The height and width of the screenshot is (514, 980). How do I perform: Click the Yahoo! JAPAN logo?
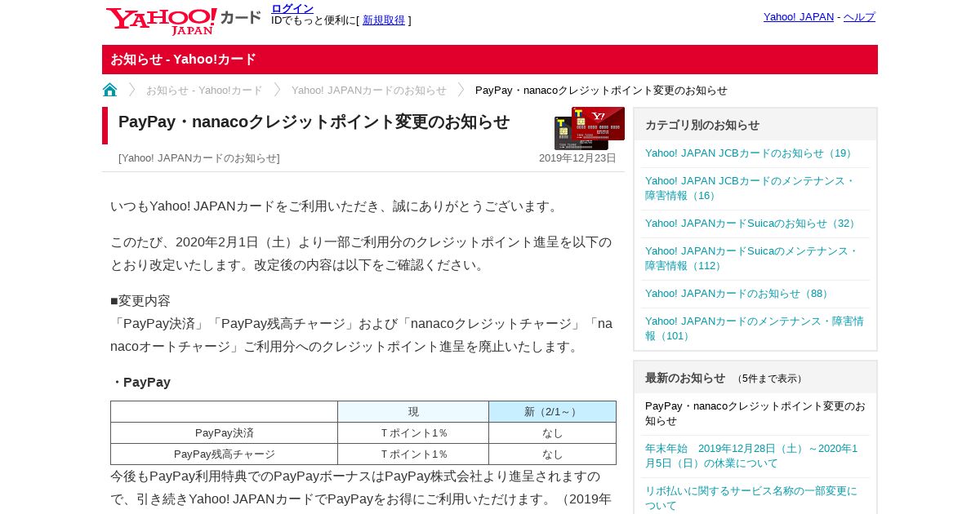(184, 20)
